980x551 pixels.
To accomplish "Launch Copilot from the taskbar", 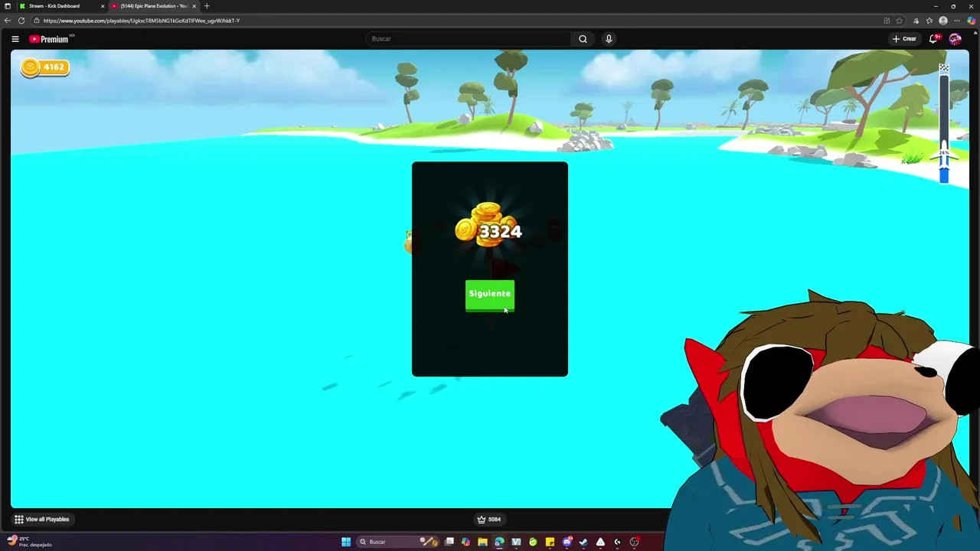I will click(x=465, y=542).
